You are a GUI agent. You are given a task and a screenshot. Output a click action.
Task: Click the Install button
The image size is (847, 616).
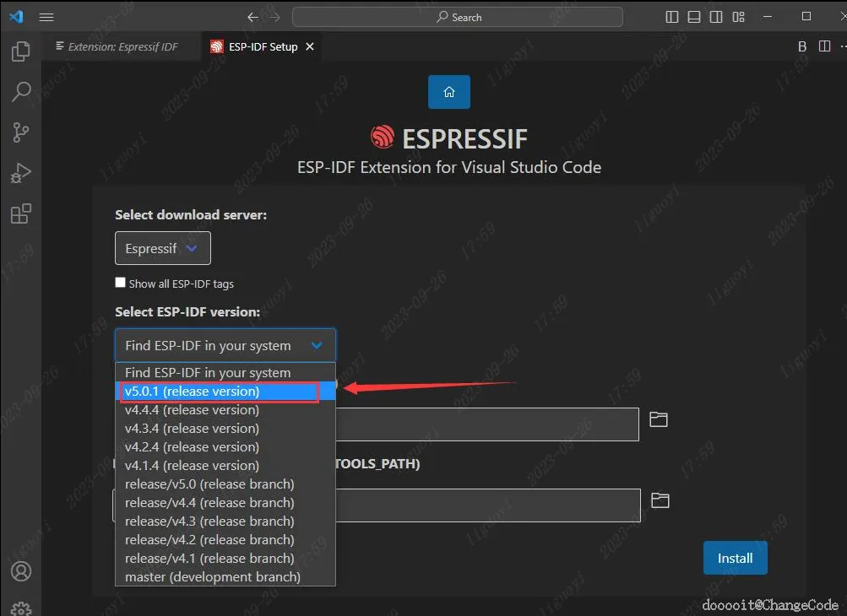coord(735,558)
